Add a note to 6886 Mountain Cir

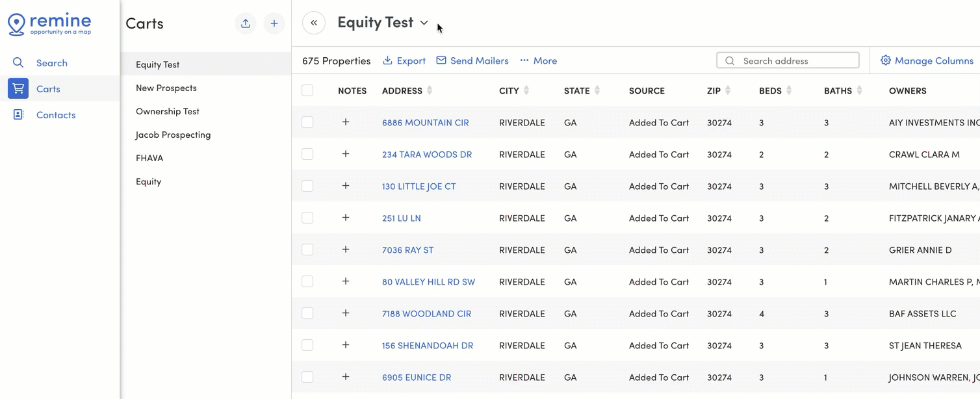346,122
